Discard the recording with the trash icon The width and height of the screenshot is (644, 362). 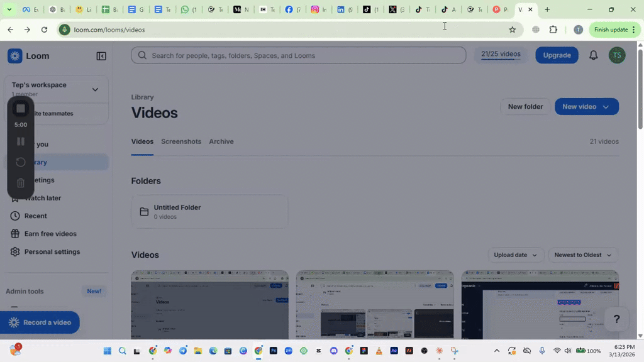pyautogui.click(x=21, y=182)
